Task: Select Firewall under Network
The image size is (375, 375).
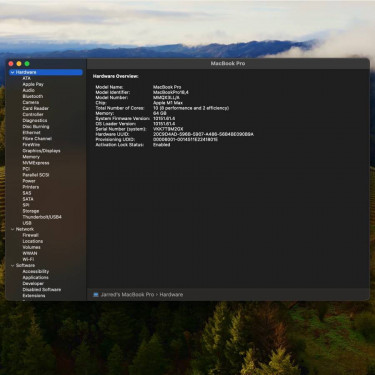Action: (30, 235)
